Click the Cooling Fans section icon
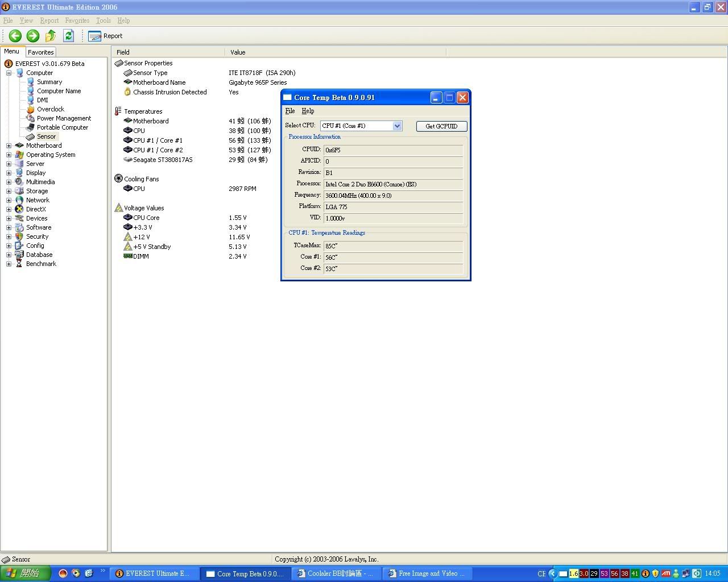 pos(119,178)
